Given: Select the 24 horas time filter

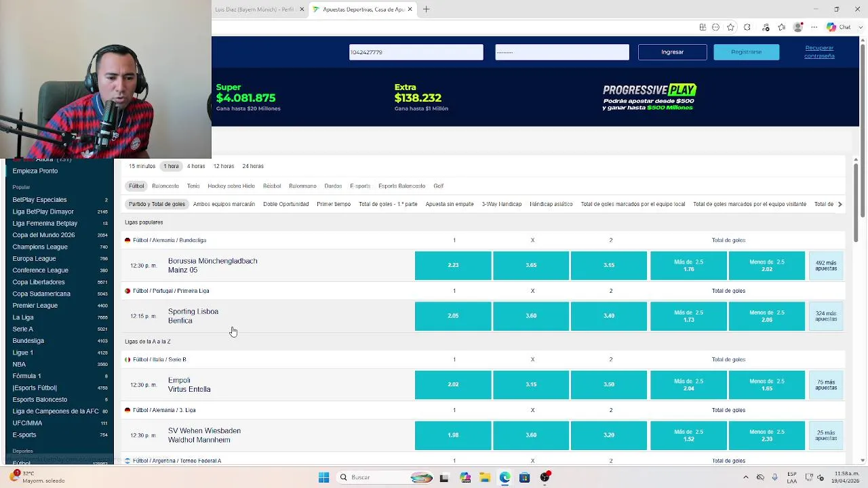Looking at the screenshot, I should click(253, 166).
